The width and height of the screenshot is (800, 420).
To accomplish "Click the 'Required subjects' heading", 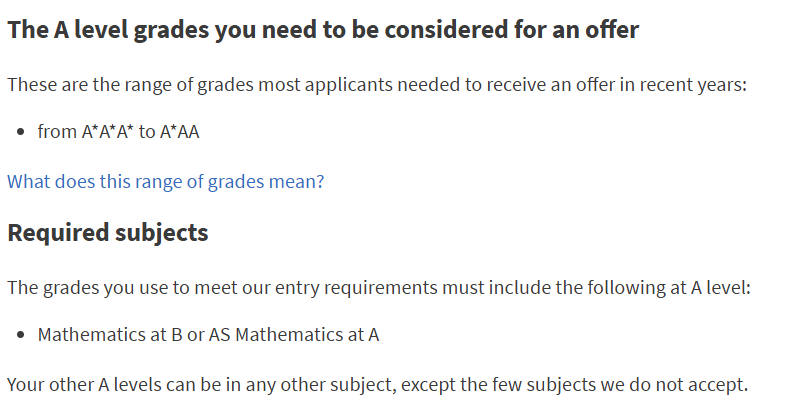I will (x=108, y=233).
